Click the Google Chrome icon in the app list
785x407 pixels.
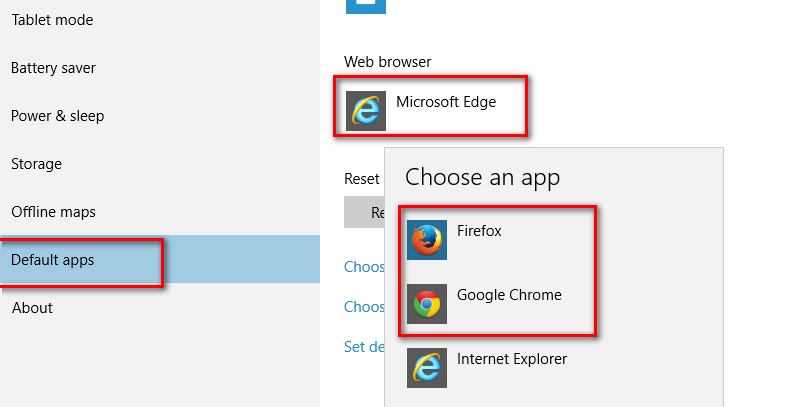point(427,304)
